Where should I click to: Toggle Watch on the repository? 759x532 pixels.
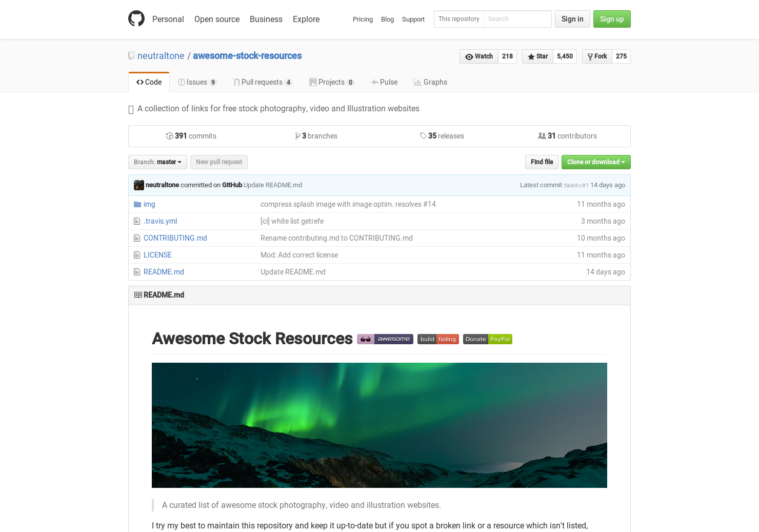pyautogui.click(x=478, y=56)
